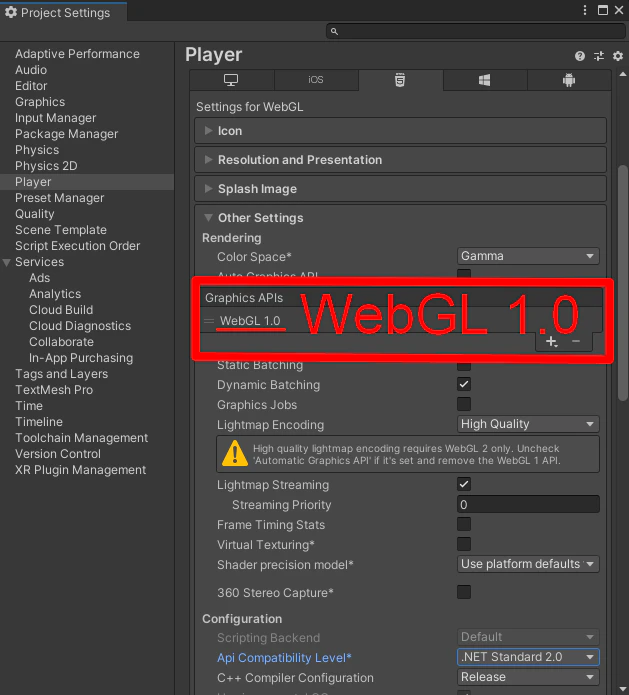Image resolution: width=629 pixels, height=695 pixels.
Task: Open Script Execution Order settings
Action: point(78,246)
